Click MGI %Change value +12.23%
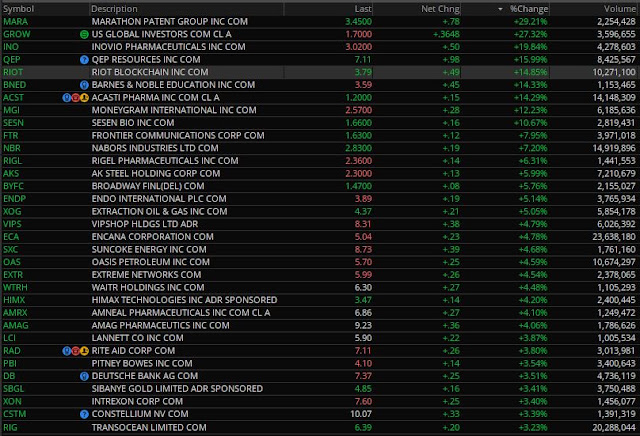This screenshot has width=640, height=436. pos(531,110)
